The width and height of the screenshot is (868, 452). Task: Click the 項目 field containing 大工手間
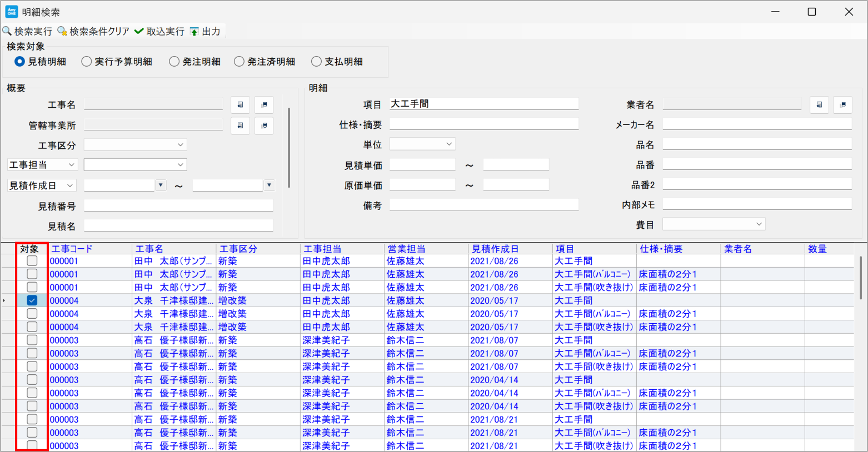click(483, 104)
